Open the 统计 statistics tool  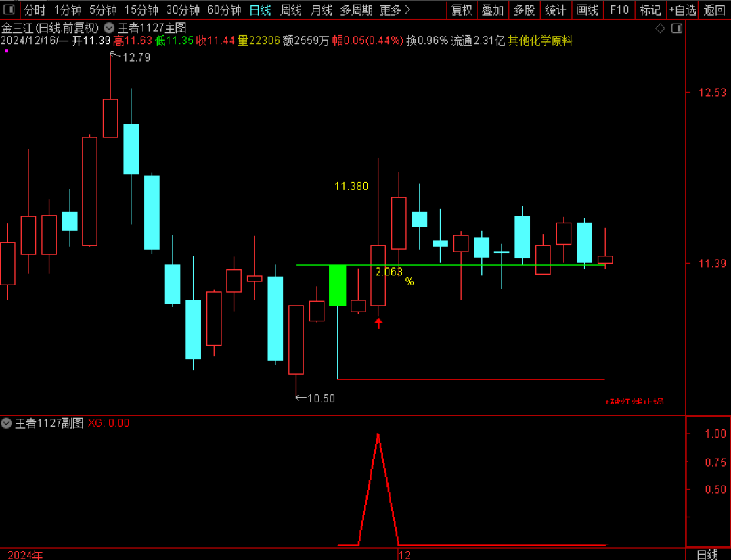(555, 9)
